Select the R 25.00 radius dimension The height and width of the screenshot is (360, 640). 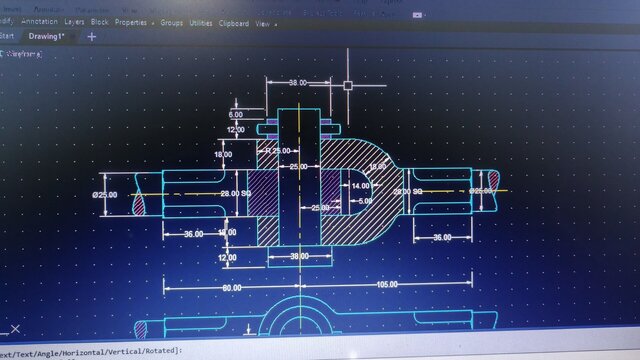pyautogui.click(x=278, y=151)
